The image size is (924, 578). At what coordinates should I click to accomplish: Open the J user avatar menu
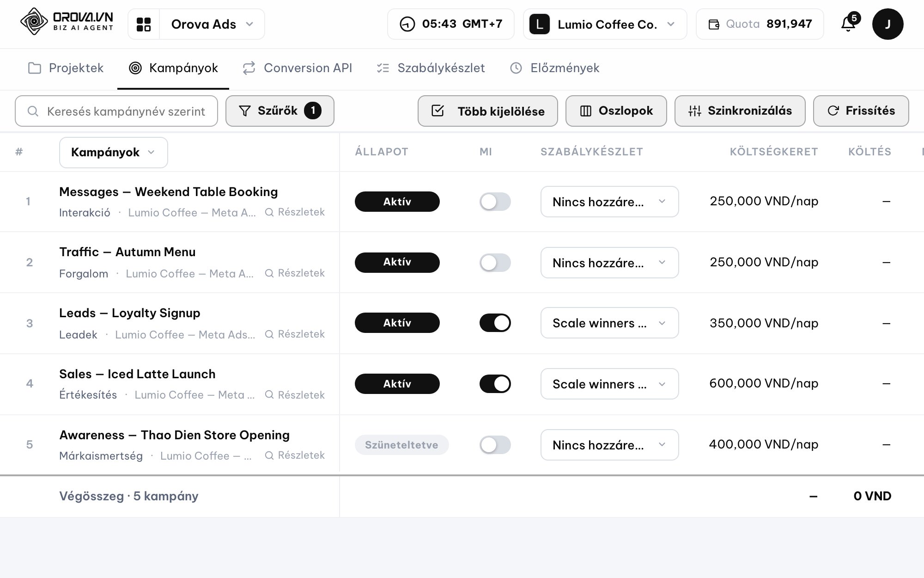tap(888, 24)
